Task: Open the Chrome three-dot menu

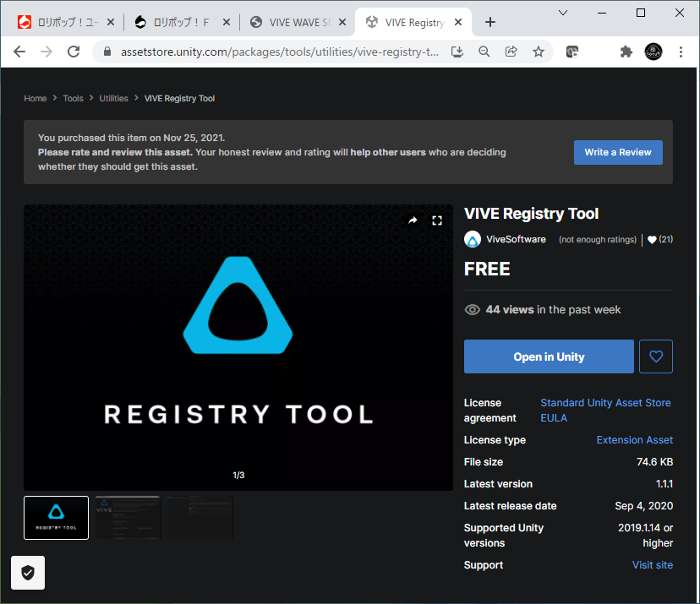Action: pyautogui.click(x=681, y=52)
